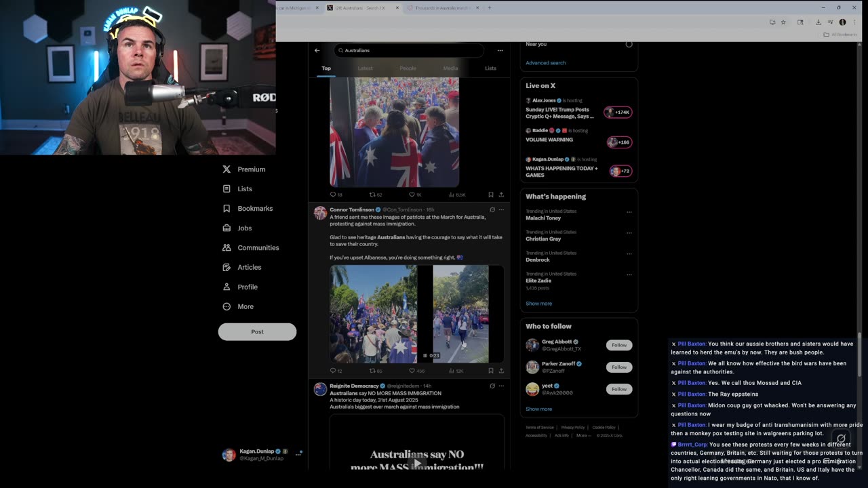The height and width of the screenshot is (488, 868).
Task: Open Reignite Democracy's profile avatar
Action: click(x=320, y=389)
